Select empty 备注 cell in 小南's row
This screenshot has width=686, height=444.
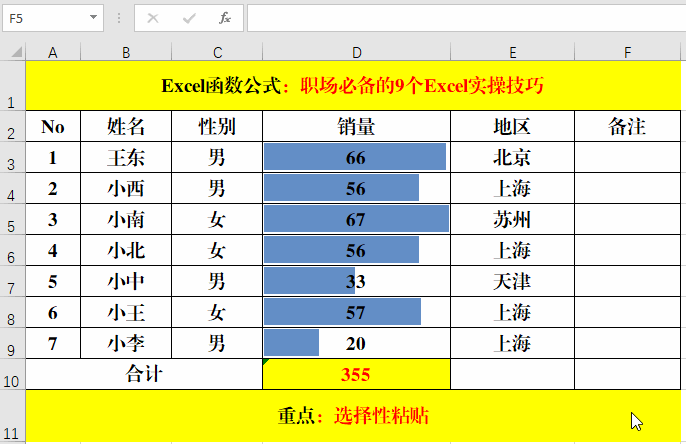pyautogui.click(x=627, y=220)
